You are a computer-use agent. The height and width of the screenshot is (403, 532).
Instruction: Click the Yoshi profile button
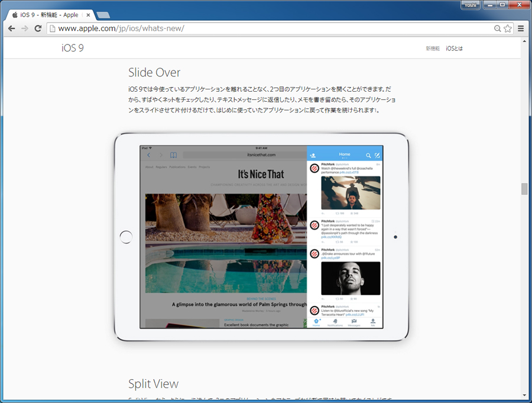point(471,5)
